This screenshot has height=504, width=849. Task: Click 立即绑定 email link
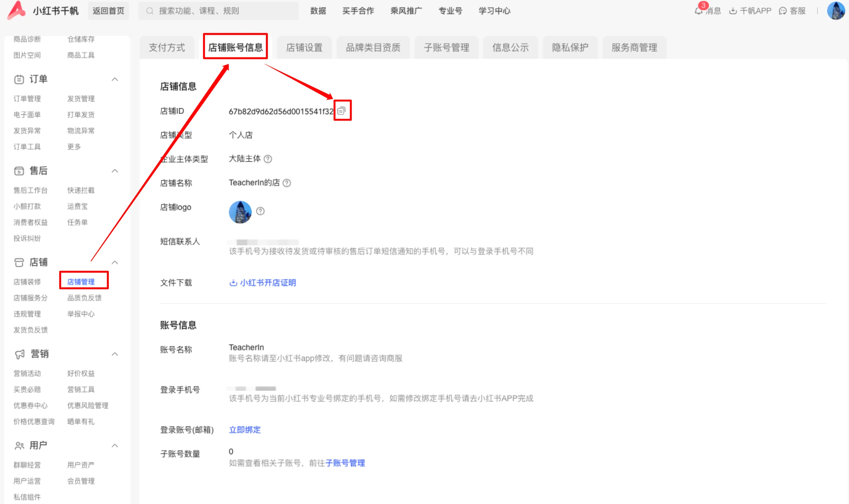[245, 430]
